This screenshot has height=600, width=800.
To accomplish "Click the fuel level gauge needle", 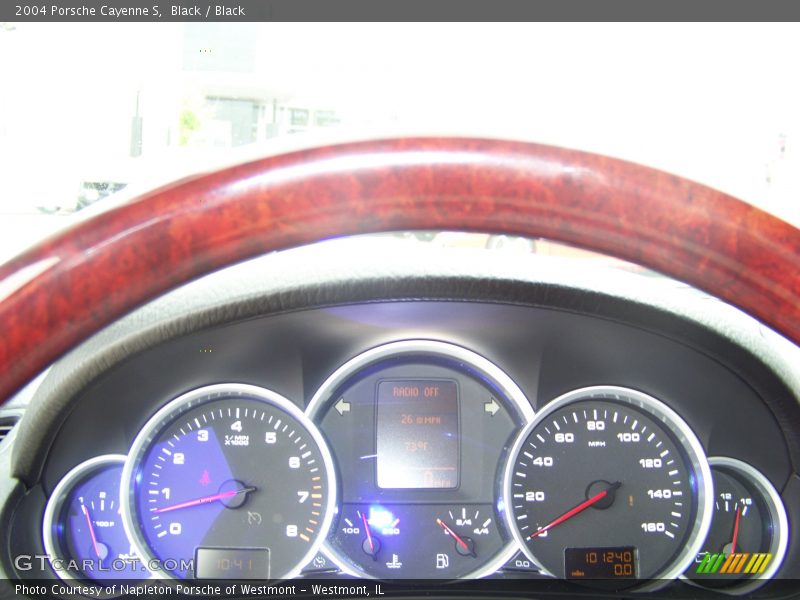I will tap(454, 535).
